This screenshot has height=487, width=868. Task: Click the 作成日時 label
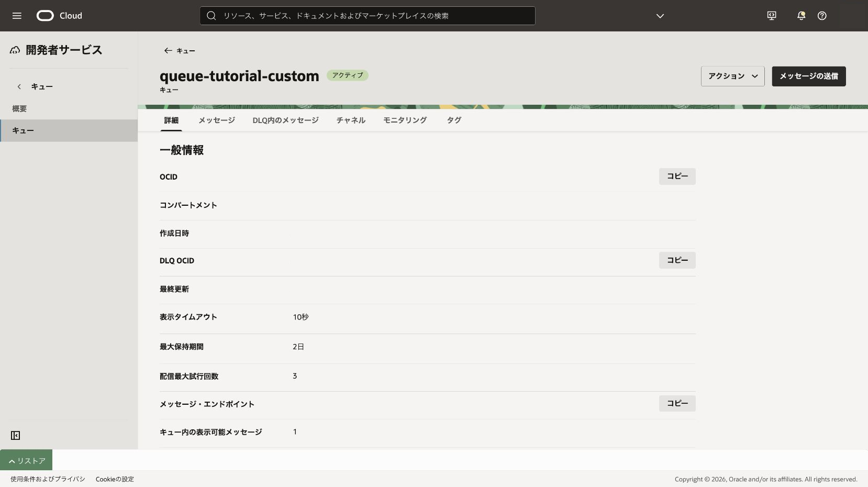click(174, 233)
